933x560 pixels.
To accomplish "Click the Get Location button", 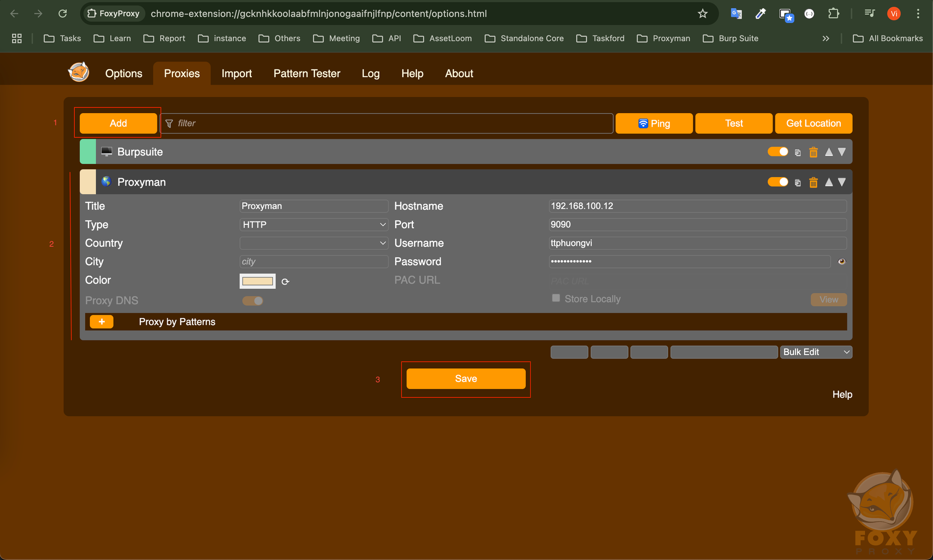I will [813, 123].
